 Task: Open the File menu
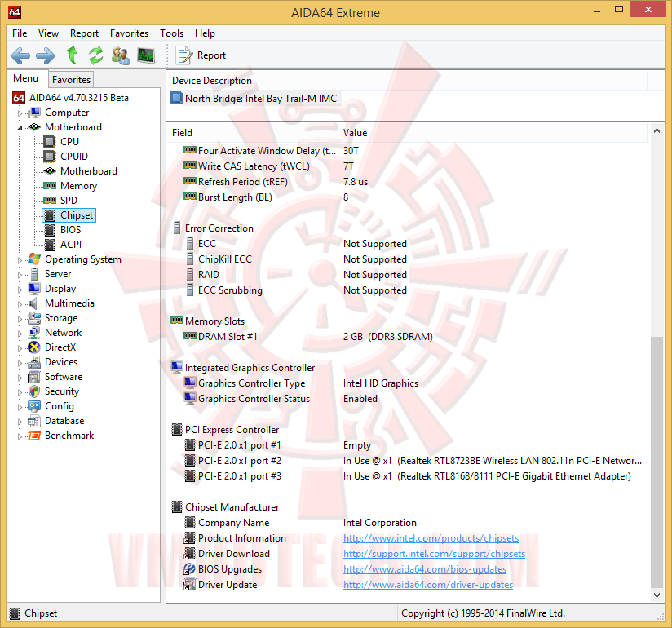pyautogui.click(x=20, y=33)
